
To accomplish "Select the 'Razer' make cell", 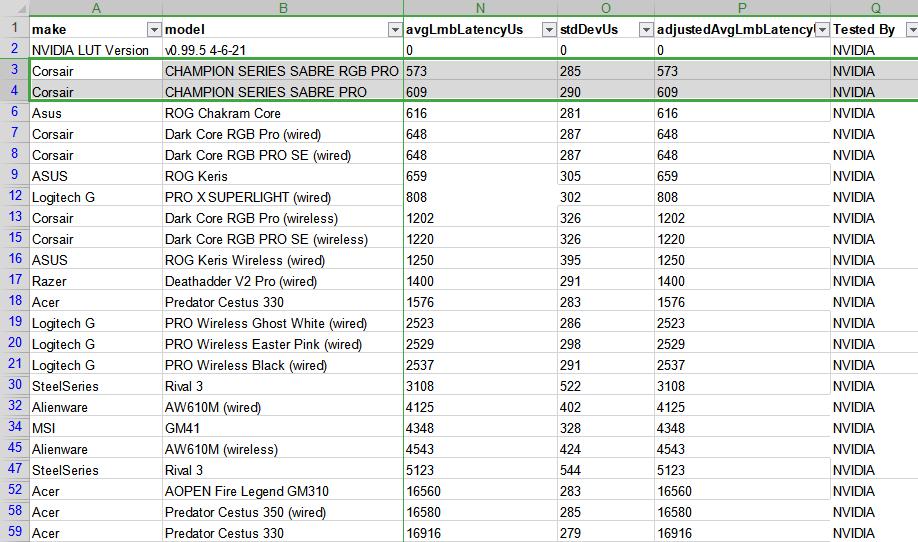I will [x=96, y=282].
